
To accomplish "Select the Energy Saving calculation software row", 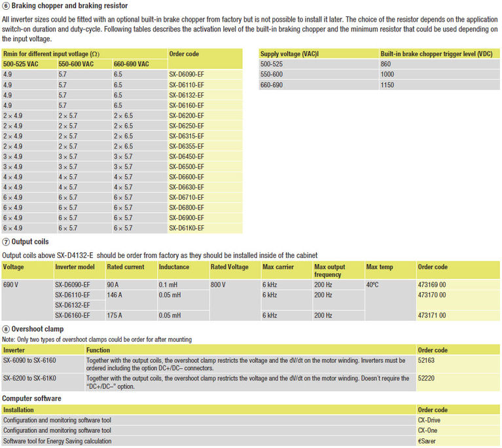I will [58, 441].
